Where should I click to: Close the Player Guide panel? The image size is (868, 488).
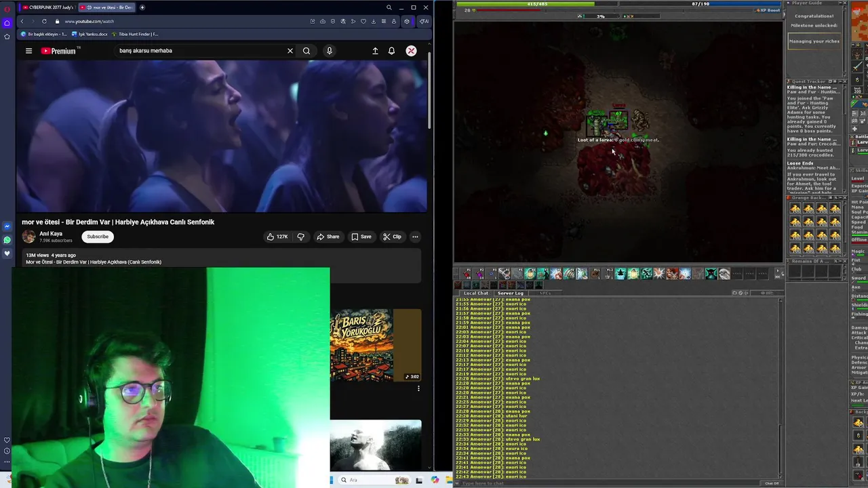(x=844, y=3)
